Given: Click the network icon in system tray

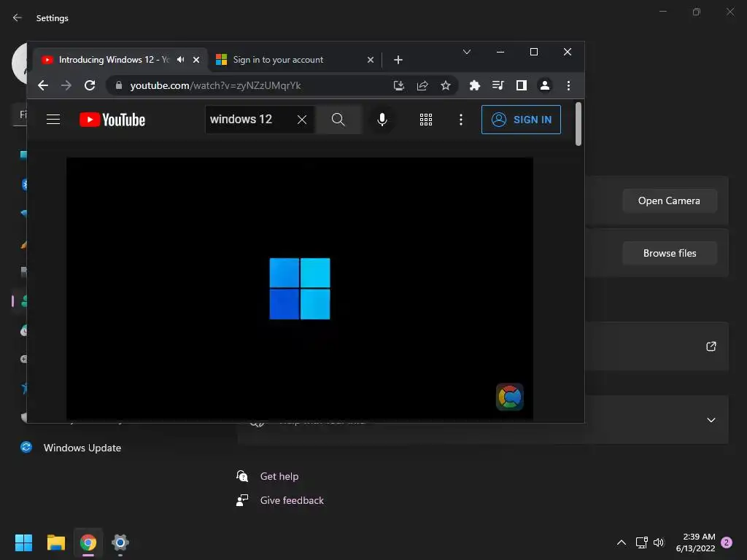Looking at the screenshot, I should click(641, 542).
